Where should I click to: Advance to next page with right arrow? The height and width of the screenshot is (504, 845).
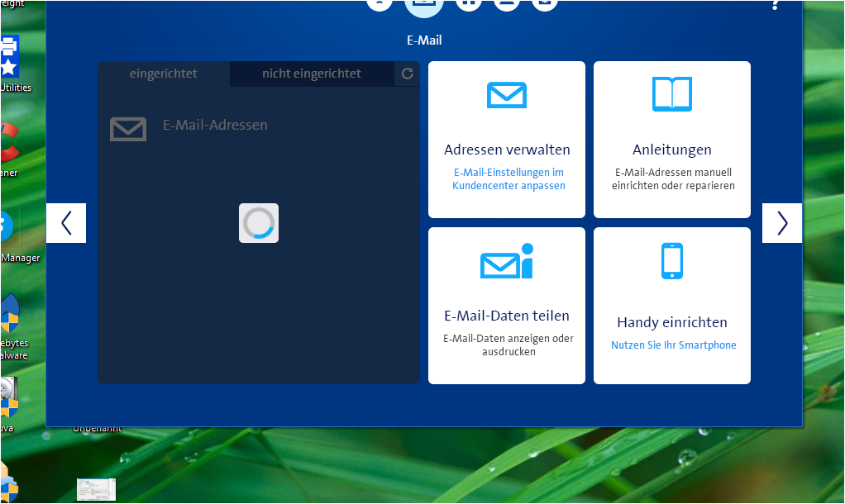tap(781, 223)
